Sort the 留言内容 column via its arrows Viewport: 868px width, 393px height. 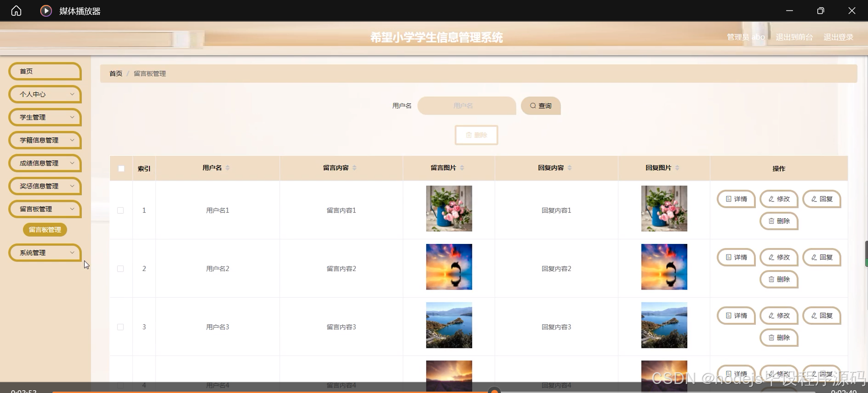[354, 168]
